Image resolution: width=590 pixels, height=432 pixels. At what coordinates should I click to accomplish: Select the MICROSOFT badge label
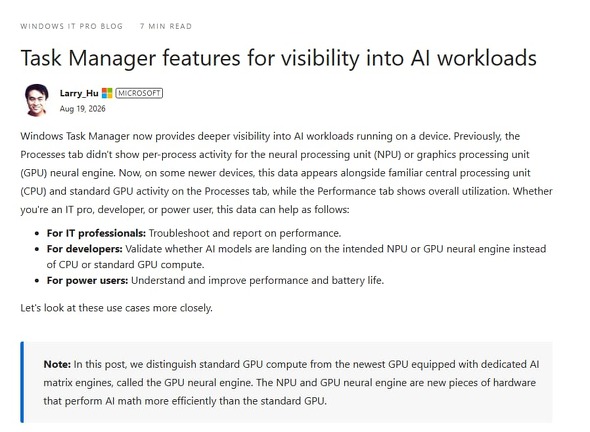139,93
